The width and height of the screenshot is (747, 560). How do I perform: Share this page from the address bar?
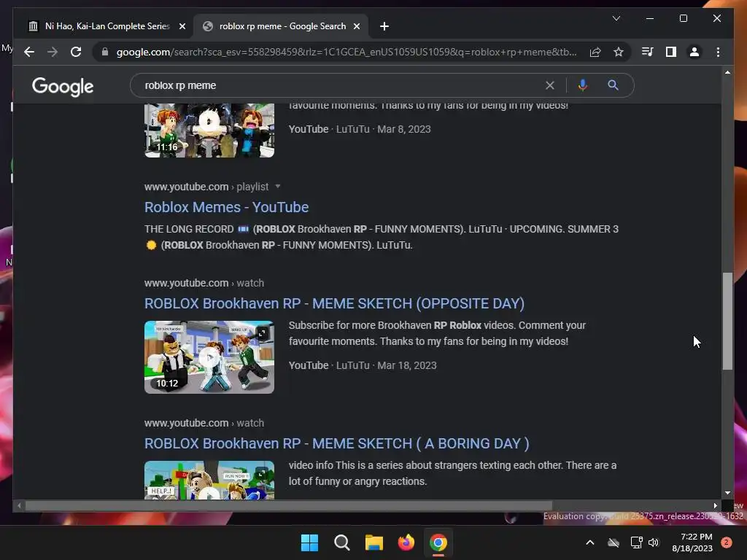point(595,52)
